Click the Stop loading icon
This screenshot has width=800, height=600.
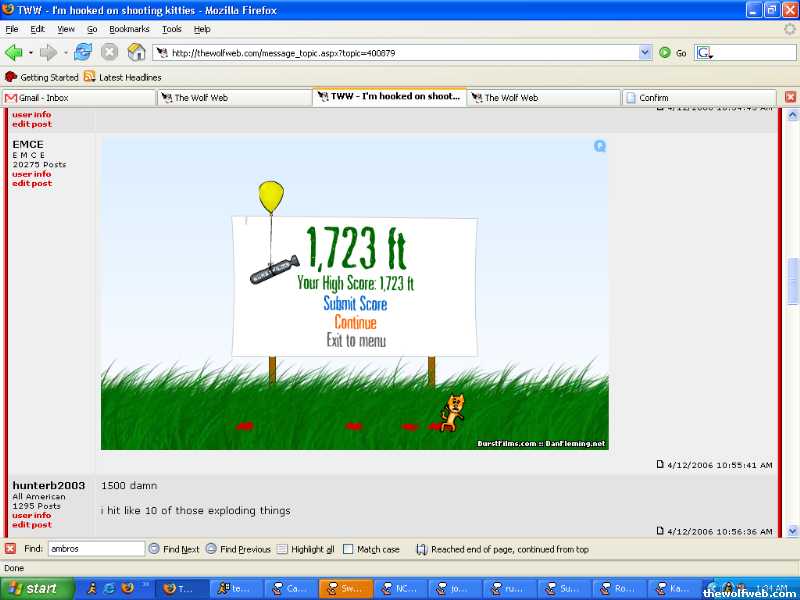[x=109, y=52]
